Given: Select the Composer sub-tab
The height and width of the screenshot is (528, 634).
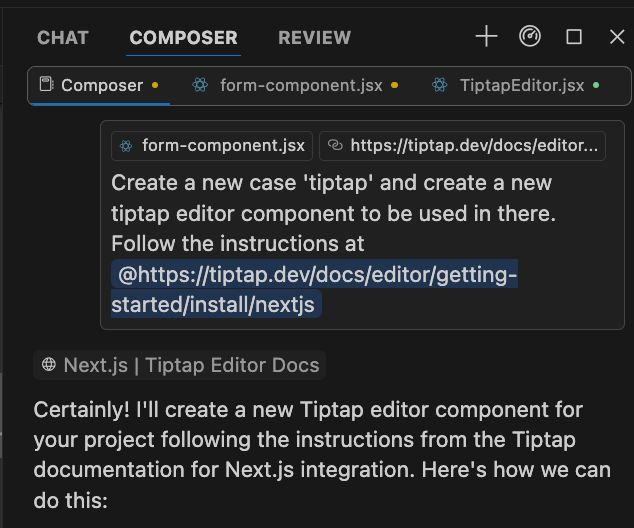Looking at the screenshot, I should [102, 86].
